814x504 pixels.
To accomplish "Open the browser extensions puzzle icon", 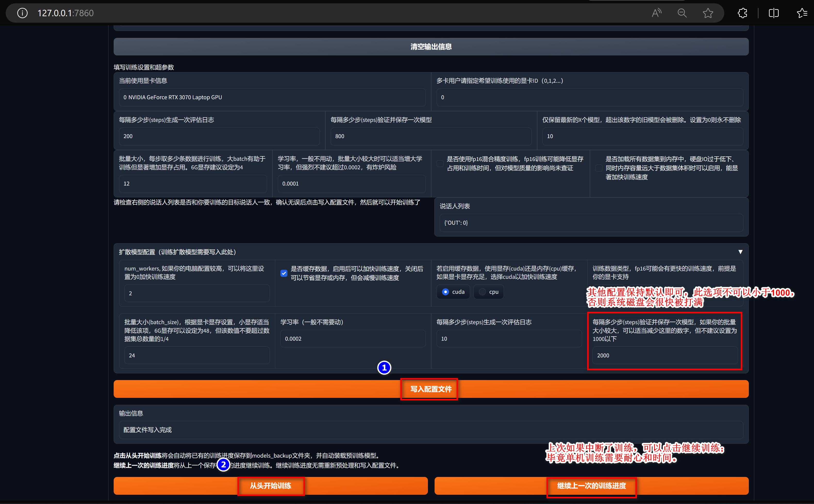I will [742, 13].
